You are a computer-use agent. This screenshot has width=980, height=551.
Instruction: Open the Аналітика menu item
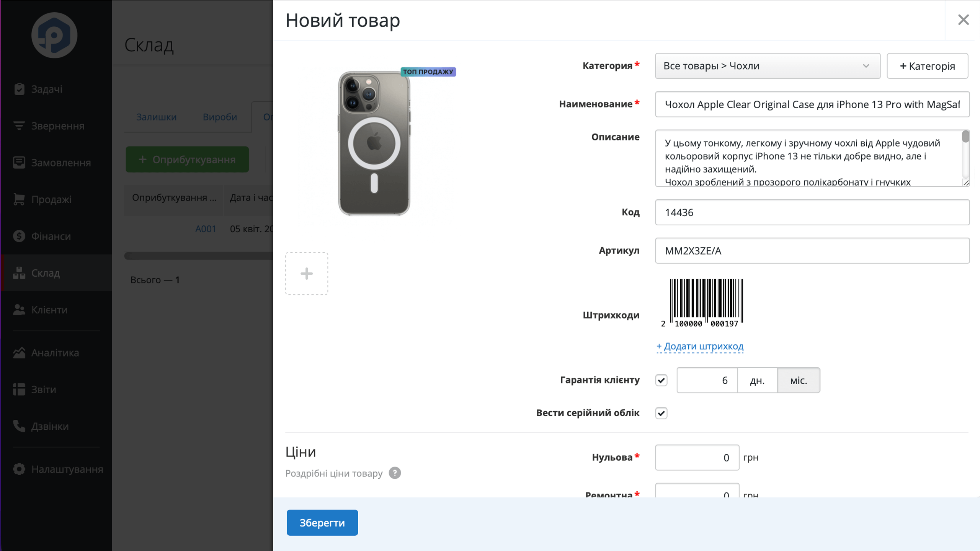(56, 352)
